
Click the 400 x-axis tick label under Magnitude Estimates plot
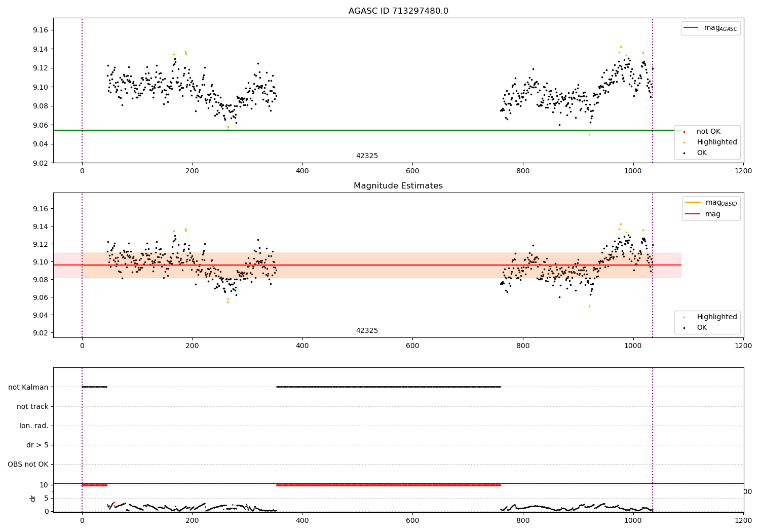(302, 346)
